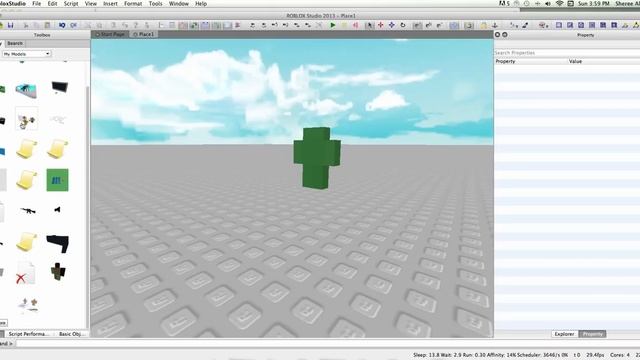Open the Help menu
This screenshot has height=360, width=640.
click(x=201, y=4)
